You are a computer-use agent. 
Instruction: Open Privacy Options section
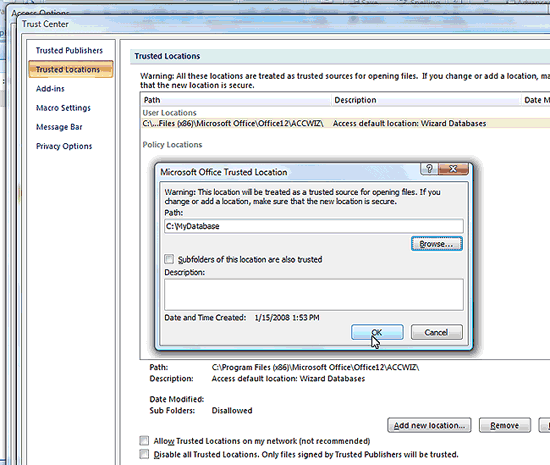(64, 146)
